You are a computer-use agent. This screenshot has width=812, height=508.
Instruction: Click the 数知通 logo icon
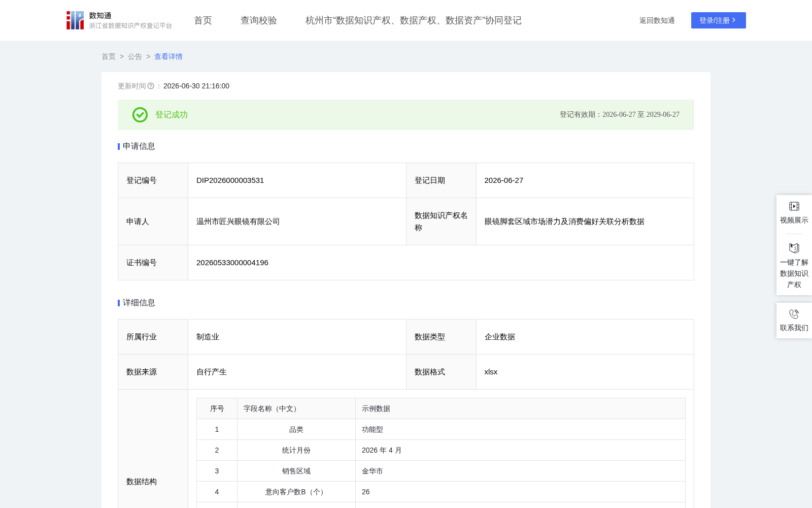tap(75, 20)
